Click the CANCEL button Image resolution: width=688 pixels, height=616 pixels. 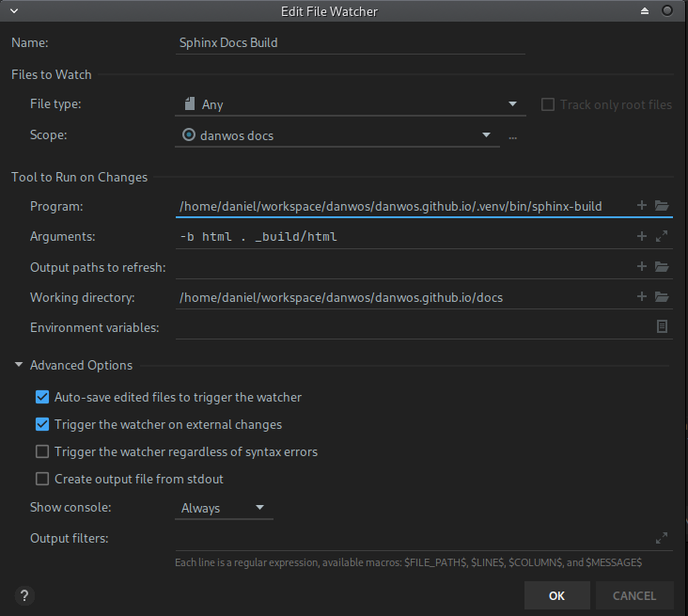(633, 595)
